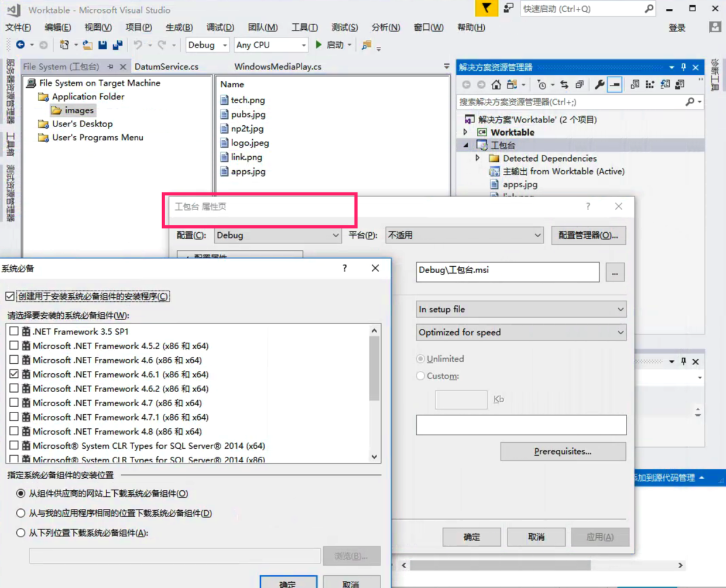Open the In setup file dropdown
This screenshot has height=588, width=726.
(521, 309)
